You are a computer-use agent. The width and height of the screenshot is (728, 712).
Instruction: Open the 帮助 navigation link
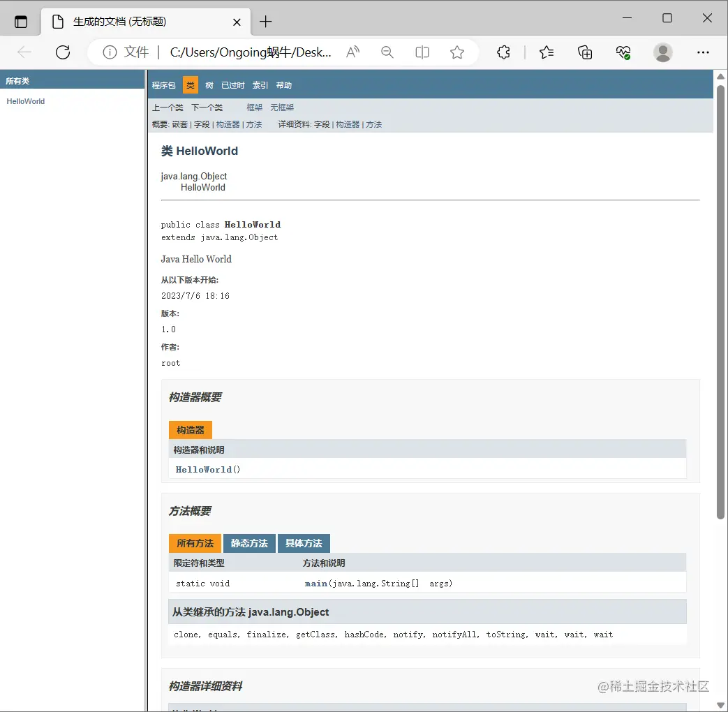pos(283,85)
